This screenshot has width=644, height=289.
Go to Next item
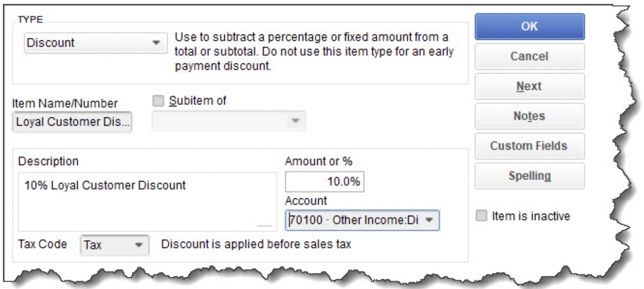pos(530,86)
